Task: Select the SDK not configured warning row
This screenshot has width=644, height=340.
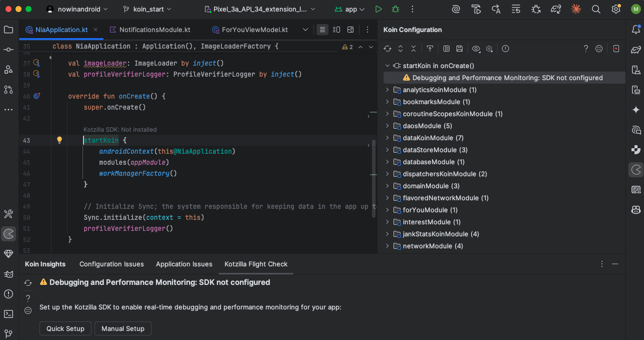Action: click(507, 78)
